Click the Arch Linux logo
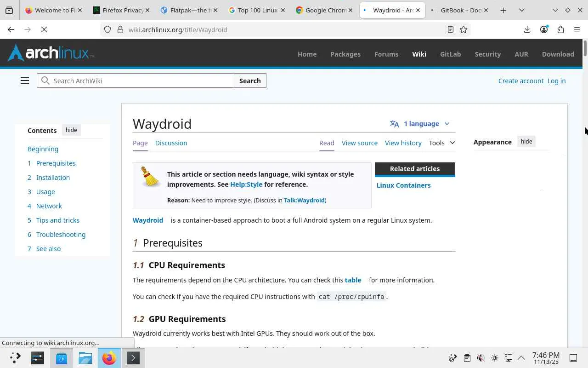Viewport: 588px width, 368px height. tap(51, 52)
